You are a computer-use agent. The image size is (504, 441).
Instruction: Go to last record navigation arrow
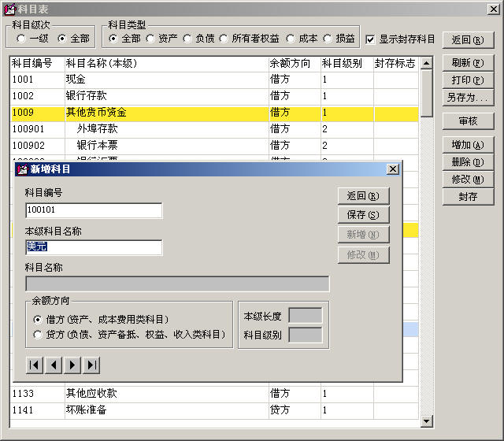pyautogui.click(x=91, y=365)
